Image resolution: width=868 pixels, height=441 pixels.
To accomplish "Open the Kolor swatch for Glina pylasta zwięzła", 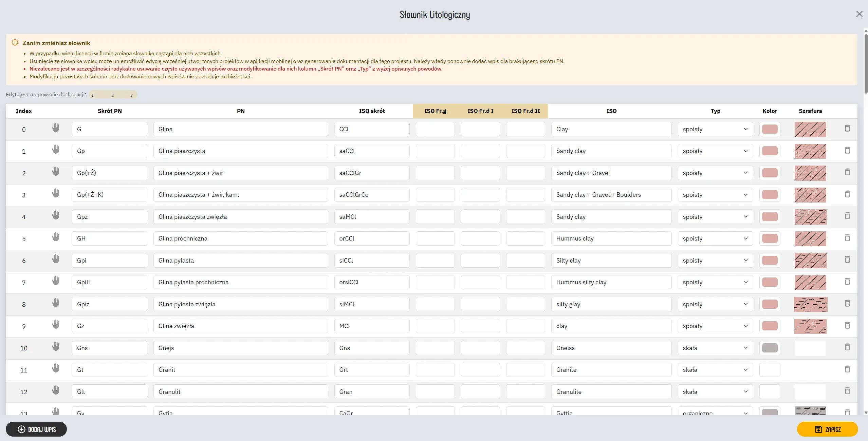I will [770, 304].
